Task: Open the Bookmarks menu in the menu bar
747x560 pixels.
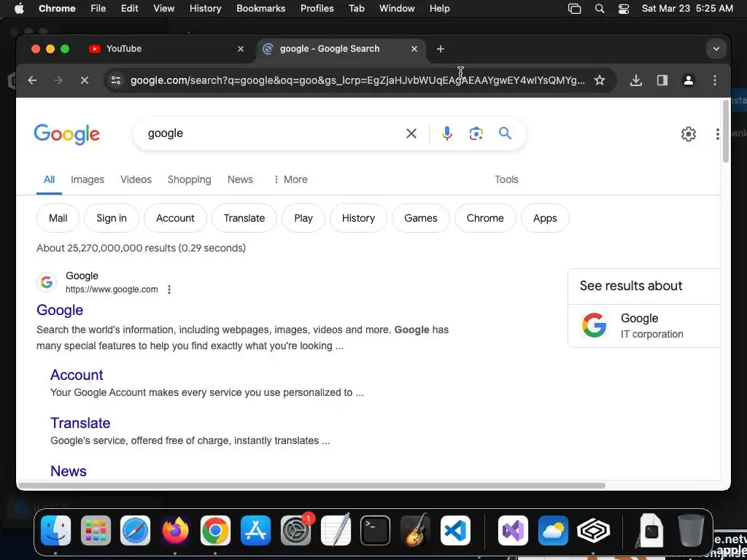Action: [x=260, y=9]
